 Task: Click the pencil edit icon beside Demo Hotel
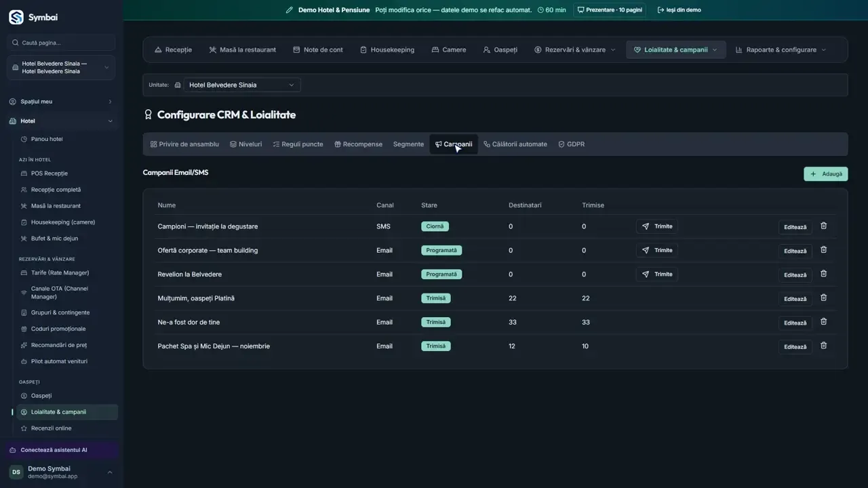(x=290, y=10)
